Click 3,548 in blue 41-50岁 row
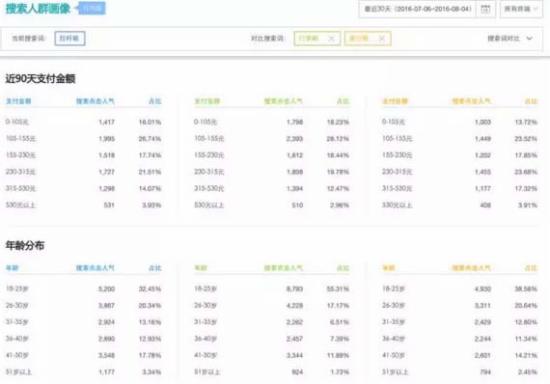This screenshot has height=384, width=550. pos(107,356)
